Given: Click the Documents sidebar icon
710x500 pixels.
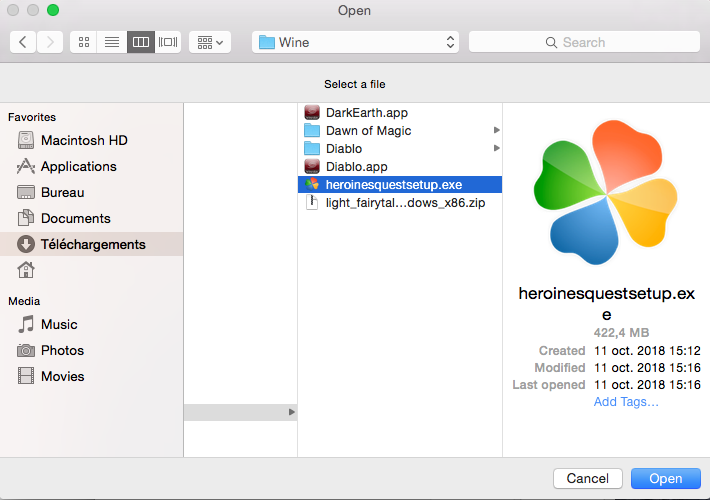Looking at the screenshot, I should click(26, 218).
